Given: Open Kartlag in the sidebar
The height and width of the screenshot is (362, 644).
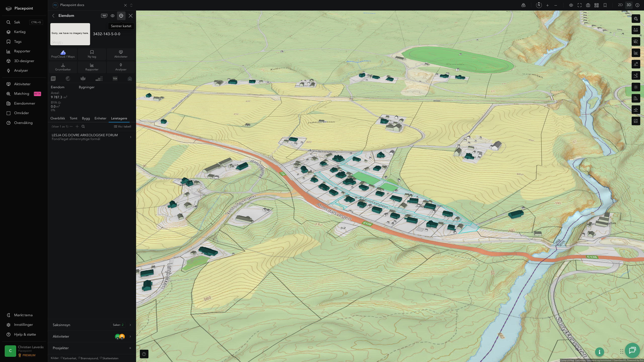Looking at the screenshot, I should 24,32.
